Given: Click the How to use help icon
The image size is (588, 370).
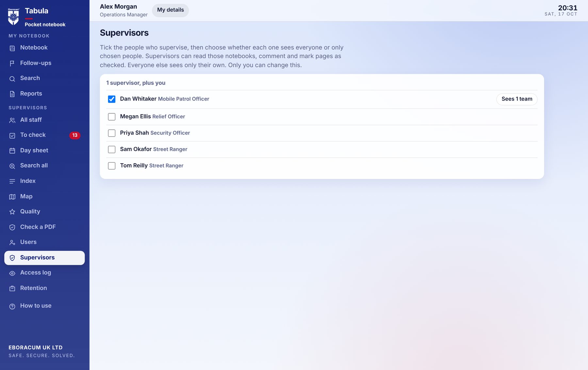Looking at the screenshot, I should click(x=12, y=306).
